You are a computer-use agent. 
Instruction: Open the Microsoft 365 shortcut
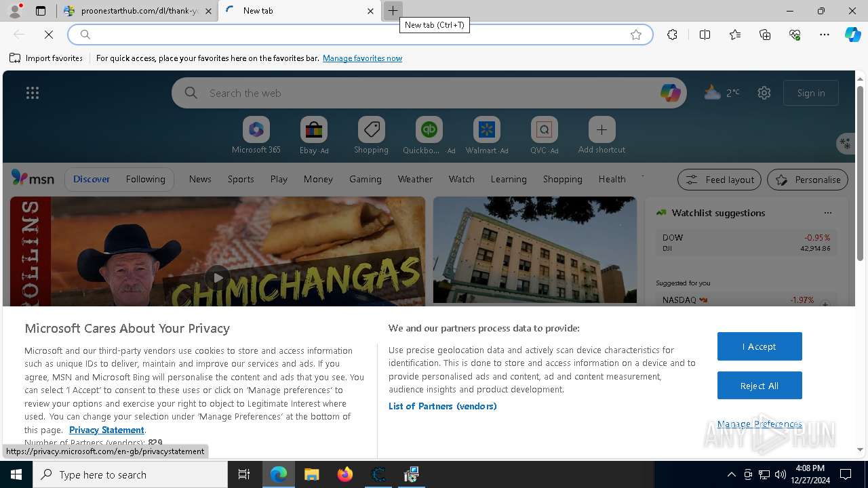[x=256, y=136]
